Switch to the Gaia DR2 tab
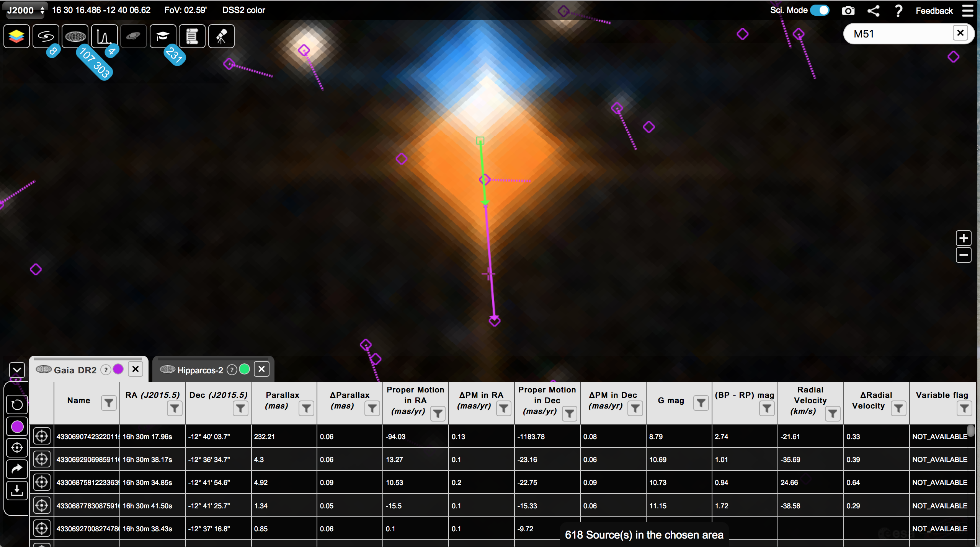Viewport: 980px width, 547px height. tap(75, 370)
